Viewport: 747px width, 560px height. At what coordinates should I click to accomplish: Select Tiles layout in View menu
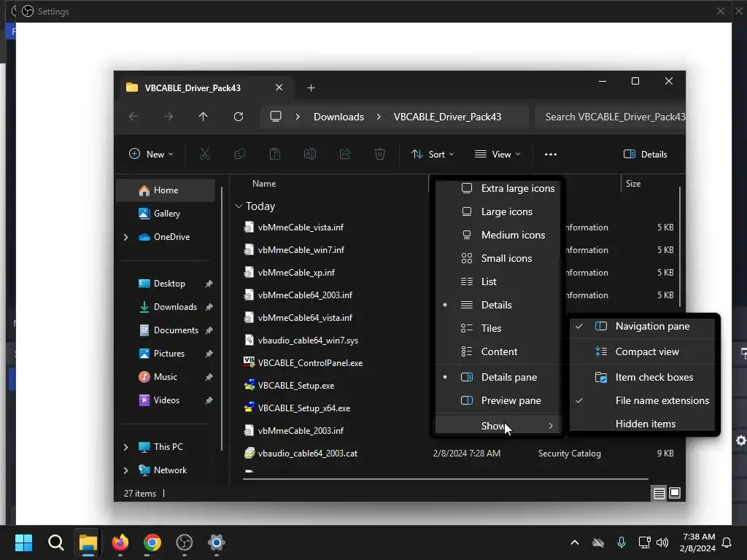(x=498, y=328)
